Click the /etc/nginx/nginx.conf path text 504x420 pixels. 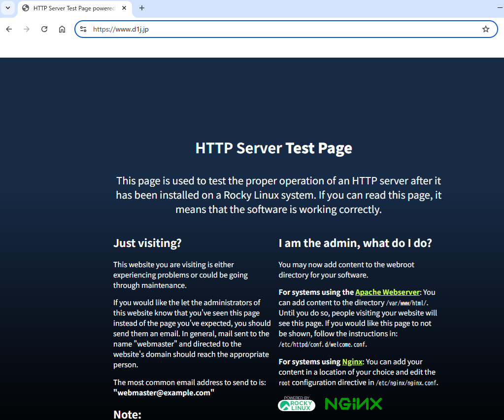(406, 383)
